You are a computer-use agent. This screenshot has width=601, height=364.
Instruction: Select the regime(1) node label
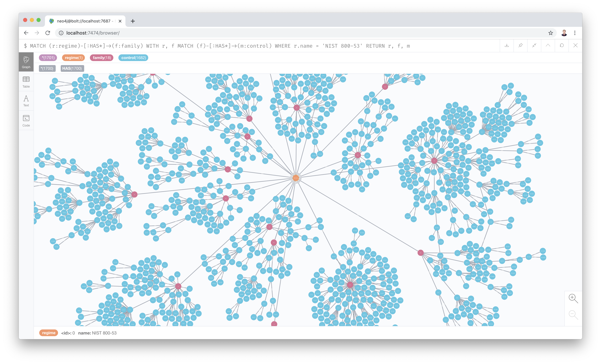73,58
